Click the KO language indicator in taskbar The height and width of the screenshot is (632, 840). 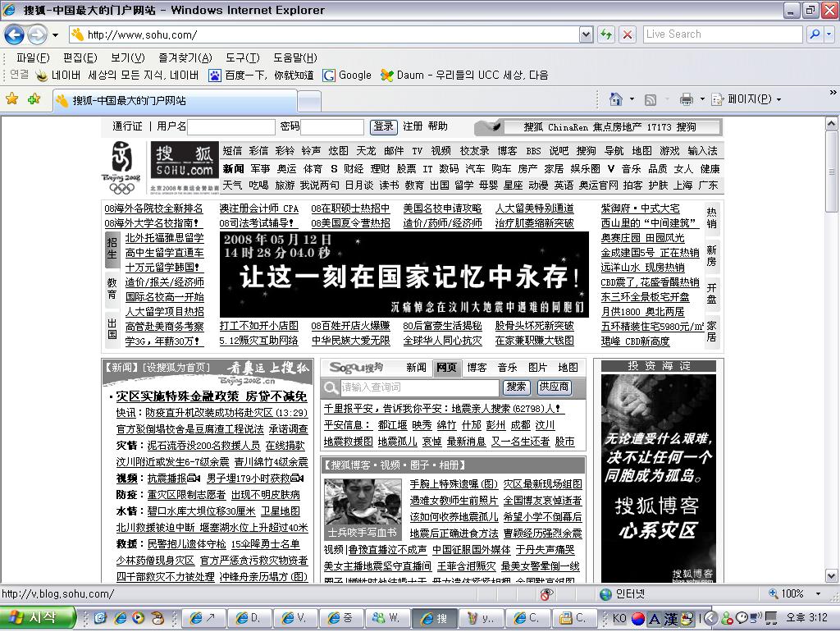coord(619,619)
